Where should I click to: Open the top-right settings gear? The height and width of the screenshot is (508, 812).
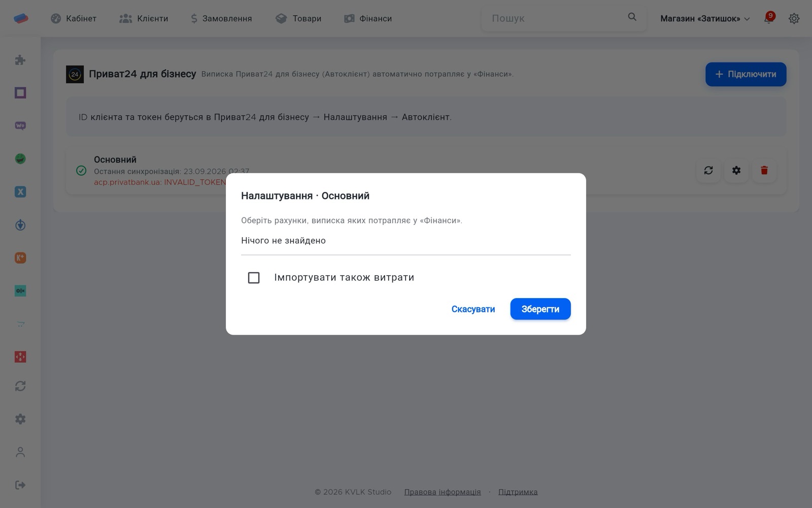point(794,18)
